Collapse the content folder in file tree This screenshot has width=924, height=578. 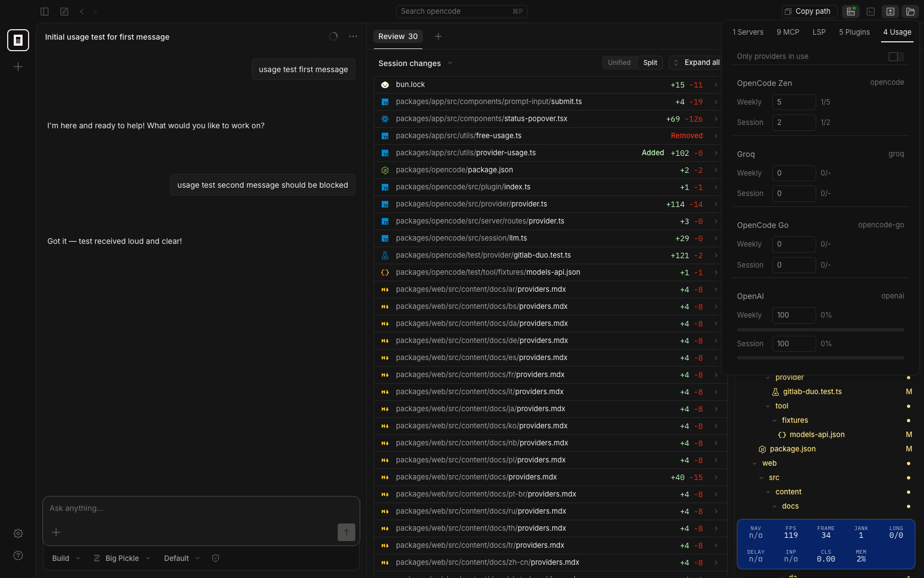pos(768,492)
